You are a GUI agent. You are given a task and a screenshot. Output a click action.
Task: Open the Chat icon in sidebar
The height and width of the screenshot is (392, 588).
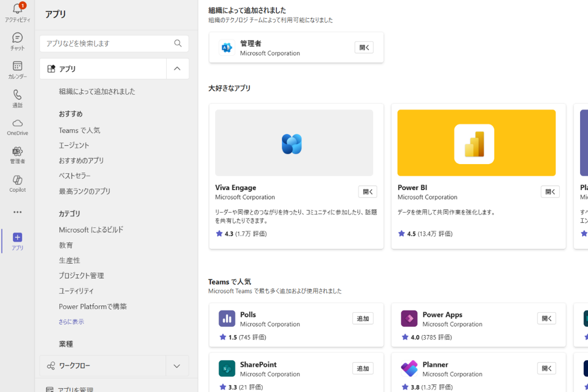(18, 38)
